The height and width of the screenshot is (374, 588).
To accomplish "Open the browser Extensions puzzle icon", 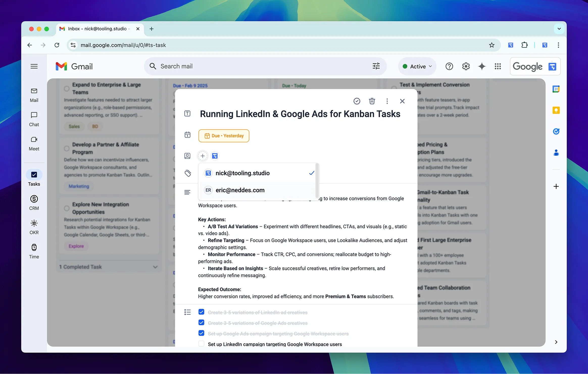I will [524, 45].
